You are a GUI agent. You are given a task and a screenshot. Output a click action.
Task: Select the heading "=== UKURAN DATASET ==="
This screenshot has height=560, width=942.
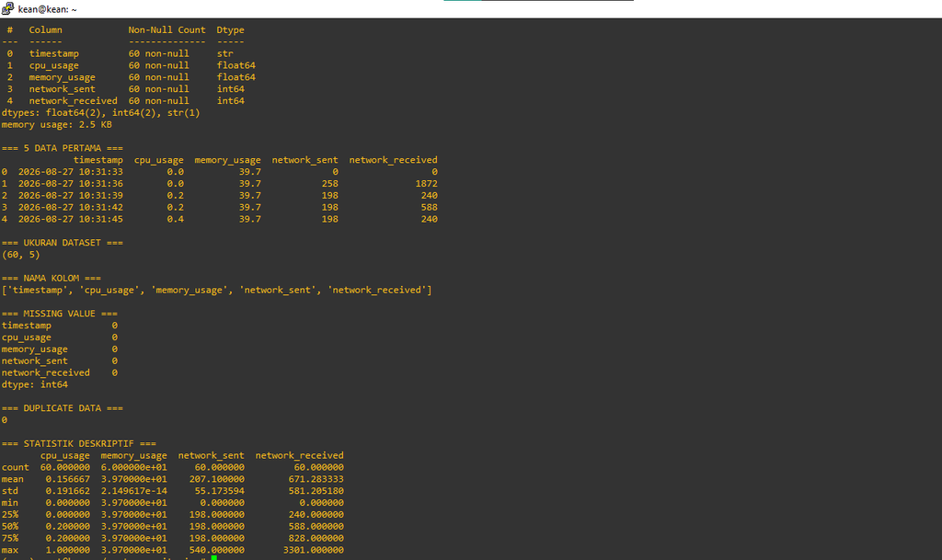[x=63, y=243]
